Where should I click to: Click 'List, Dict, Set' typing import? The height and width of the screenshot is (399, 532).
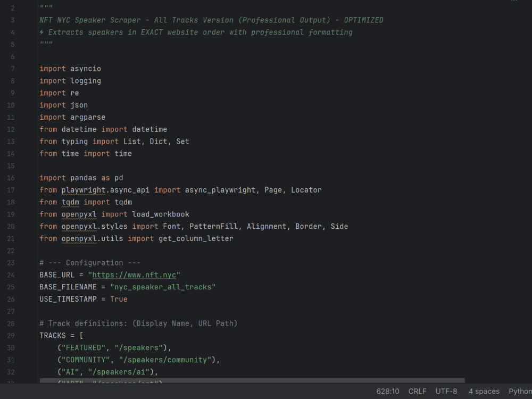(156, 142)
